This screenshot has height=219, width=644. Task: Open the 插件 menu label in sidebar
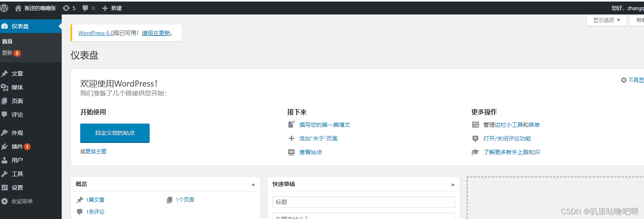coord(17,147)
